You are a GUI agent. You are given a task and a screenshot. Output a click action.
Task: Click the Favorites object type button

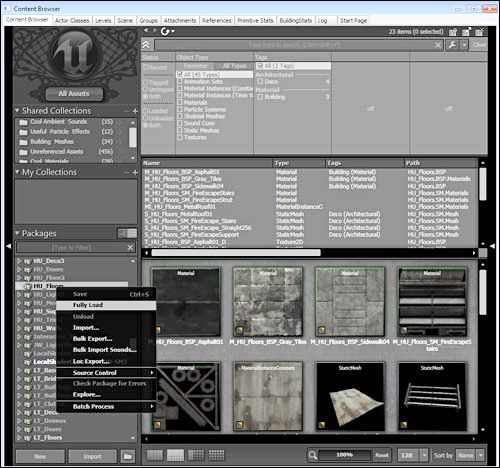point(195,66)
